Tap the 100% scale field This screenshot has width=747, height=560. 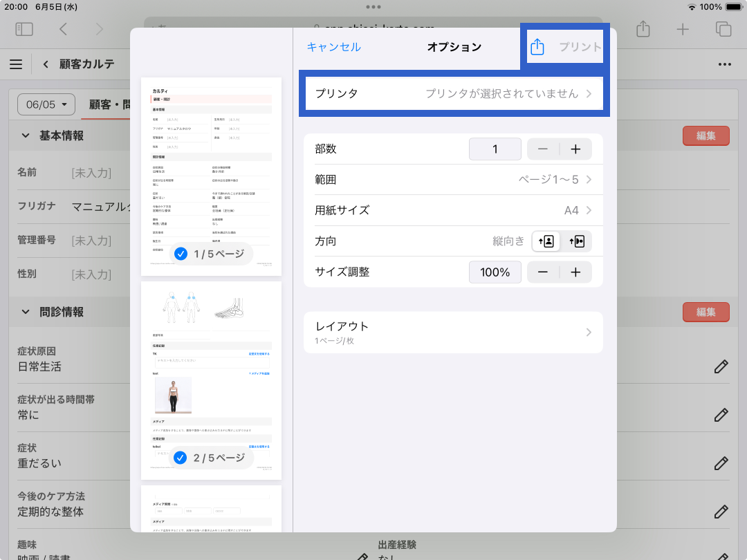pos(495,272)
